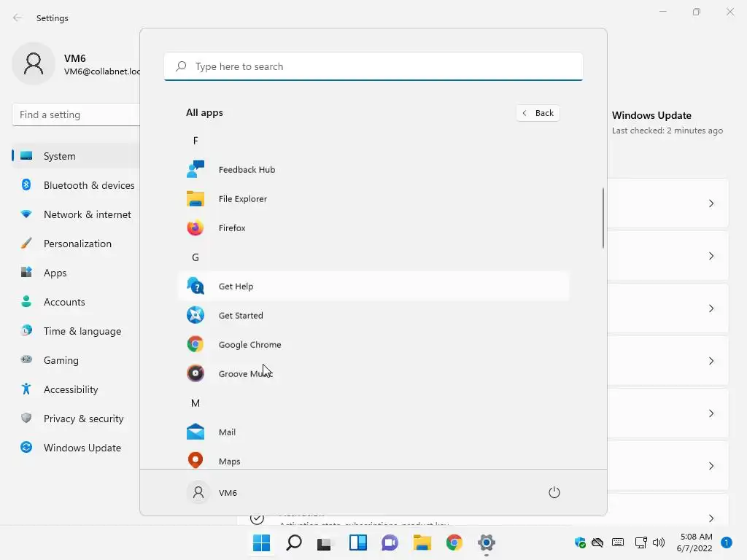Screen dimensions: 747x560
Task: Click the All apps list scrollbar
Action: (603, 217)
